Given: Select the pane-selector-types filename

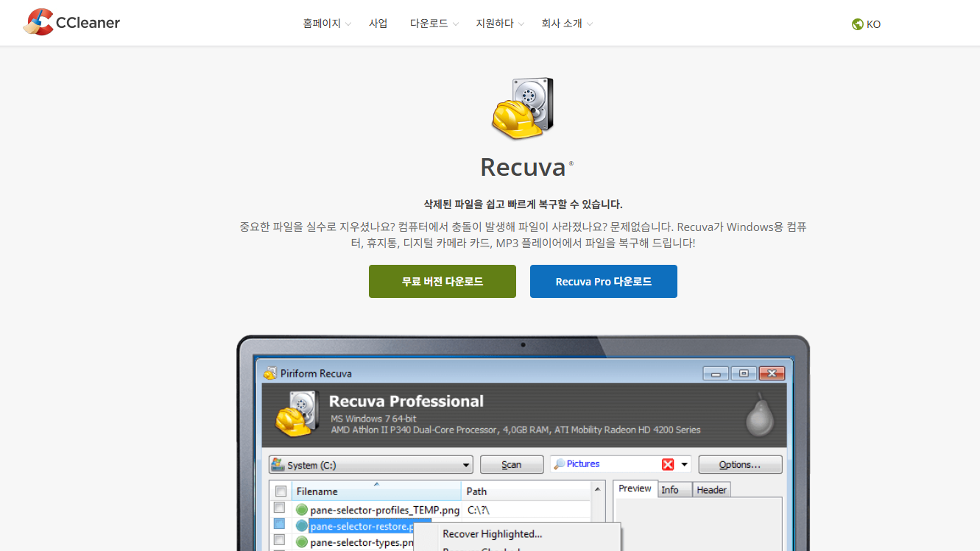Looking at the screenshot, I should pyautogui.click(x=362, y=542).
